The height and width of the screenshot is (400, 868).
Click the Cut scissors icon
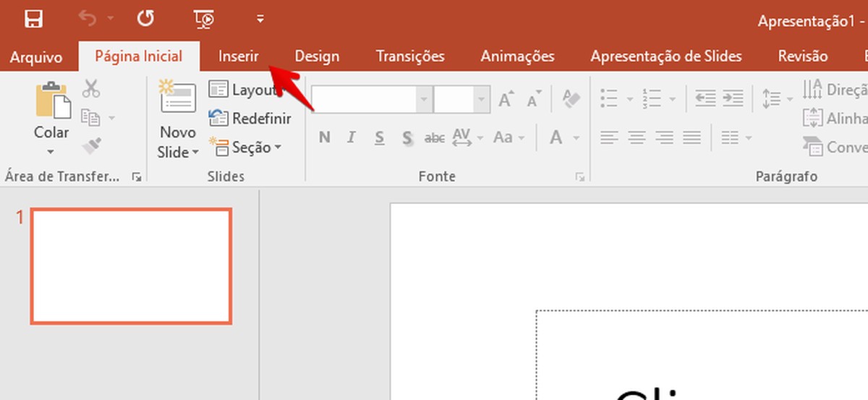(x=91, y=89)
